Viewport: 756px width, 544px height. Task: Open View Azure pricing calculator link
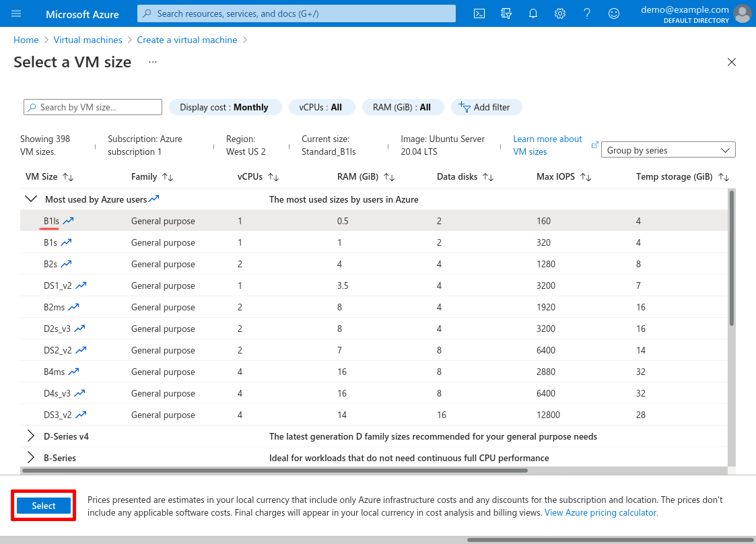(600, 512)
